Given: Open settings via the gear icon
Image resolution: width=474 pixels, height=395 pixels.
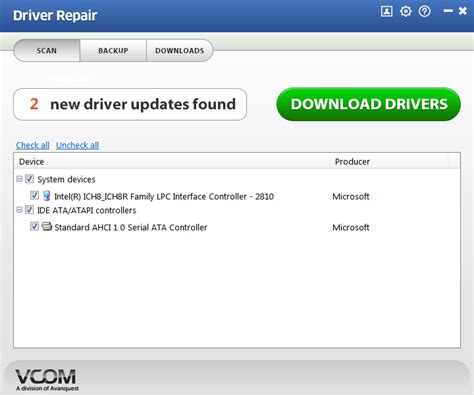Looking at the screenshot, I should pyautogui.click(x=406, y=11).
